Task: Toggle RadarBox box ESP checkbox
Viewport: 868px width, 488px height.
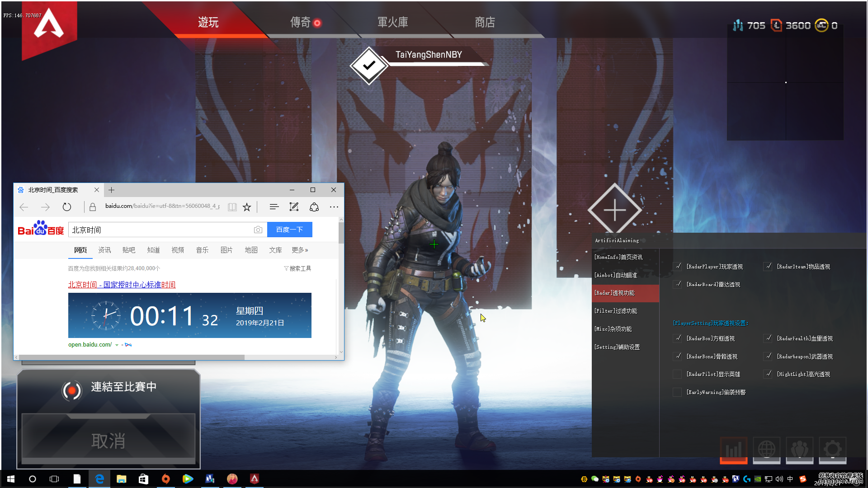Action: [678, 338]
